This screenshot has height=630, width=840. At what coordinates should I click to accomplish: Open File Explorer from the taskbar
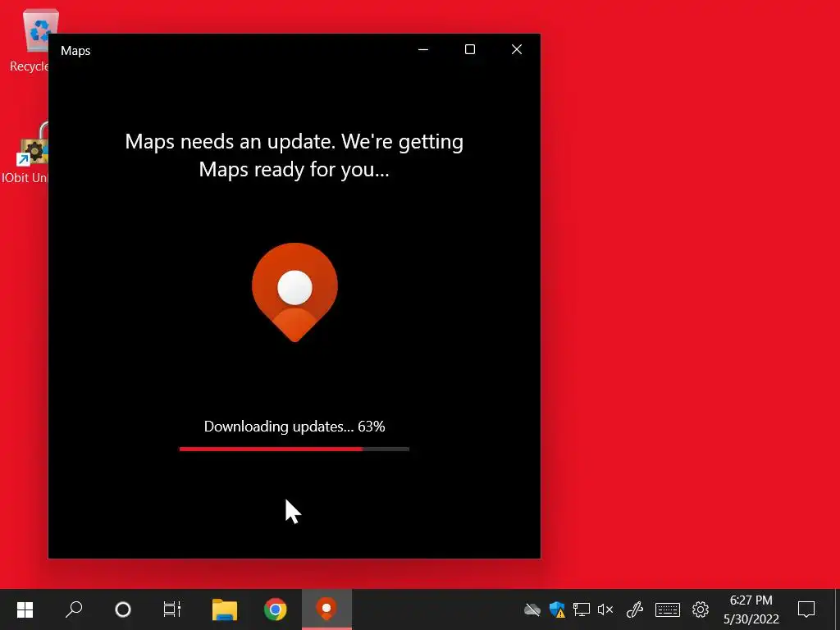point(225,609)
